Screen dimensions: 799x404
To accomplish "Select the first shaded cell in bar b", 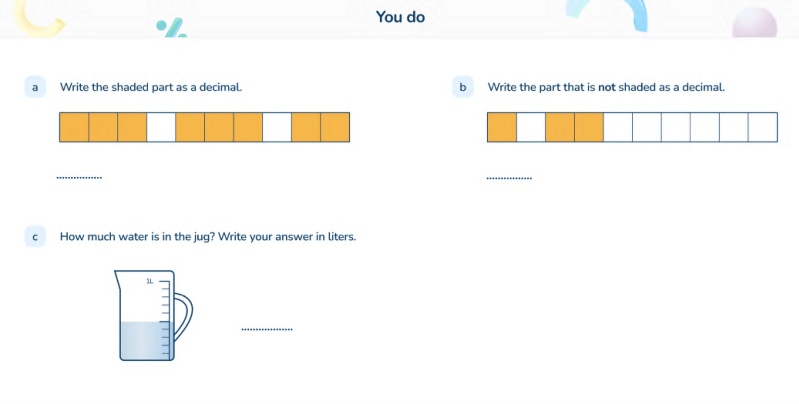I will click(x=501, y=128).
